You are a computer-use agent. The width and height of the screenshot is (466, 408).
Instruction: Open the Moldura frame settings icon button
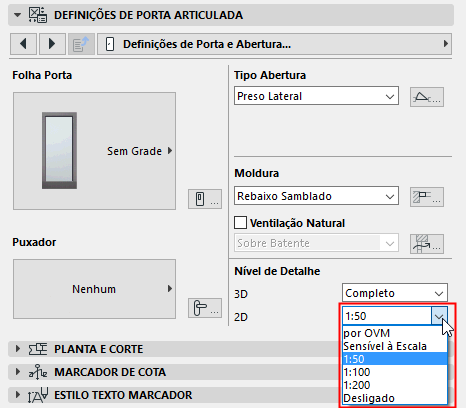tap(427, 197)
